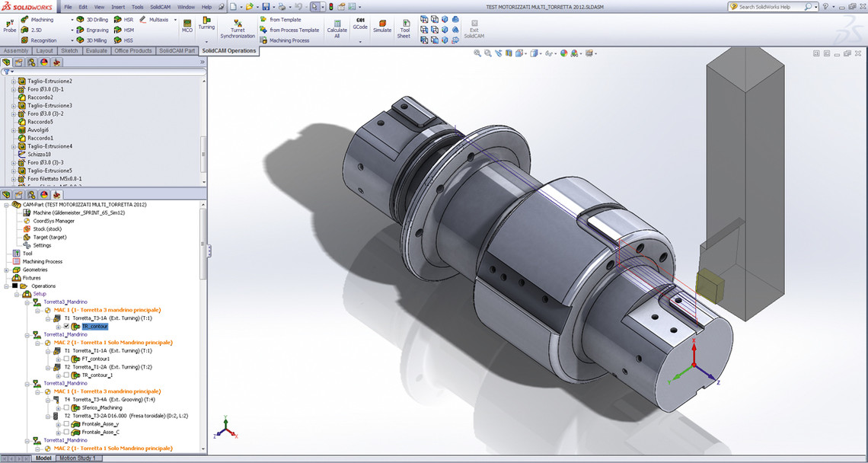Screen dimensions: 868x463
Task: Start Simulate
Action: point(382,26)
